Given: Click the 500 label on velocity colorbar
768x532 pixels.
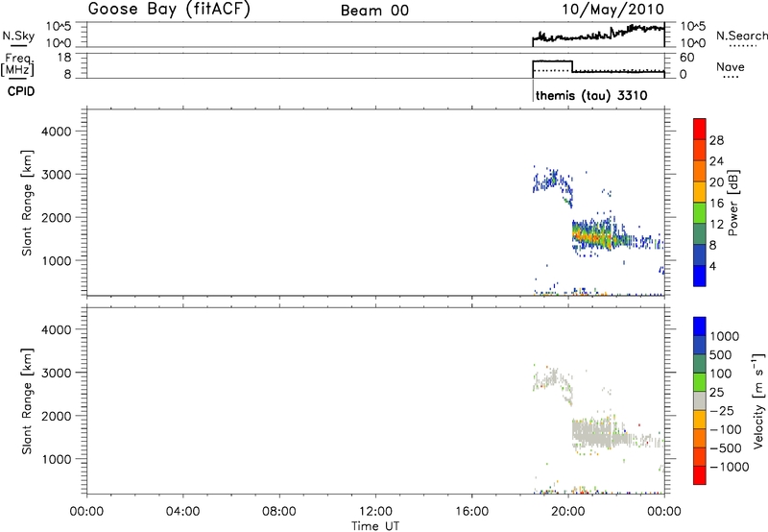Looking at the screenshot, I should [723, 354].
